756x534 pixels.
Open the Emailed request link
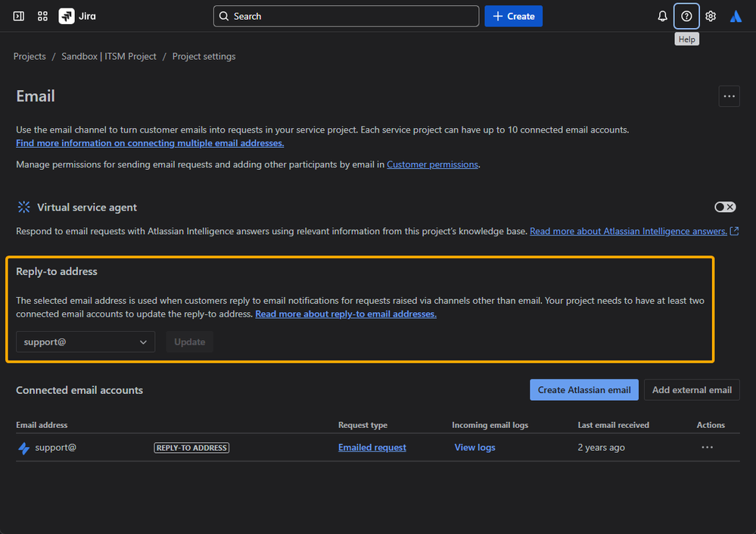pos(372,447)
